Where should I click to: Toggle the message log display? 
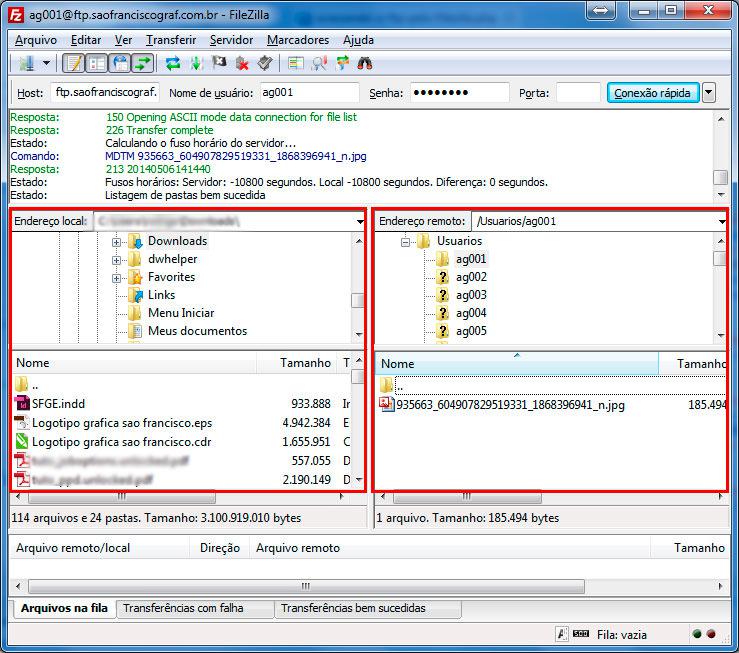pyautogui.click(x=74, y=63)
